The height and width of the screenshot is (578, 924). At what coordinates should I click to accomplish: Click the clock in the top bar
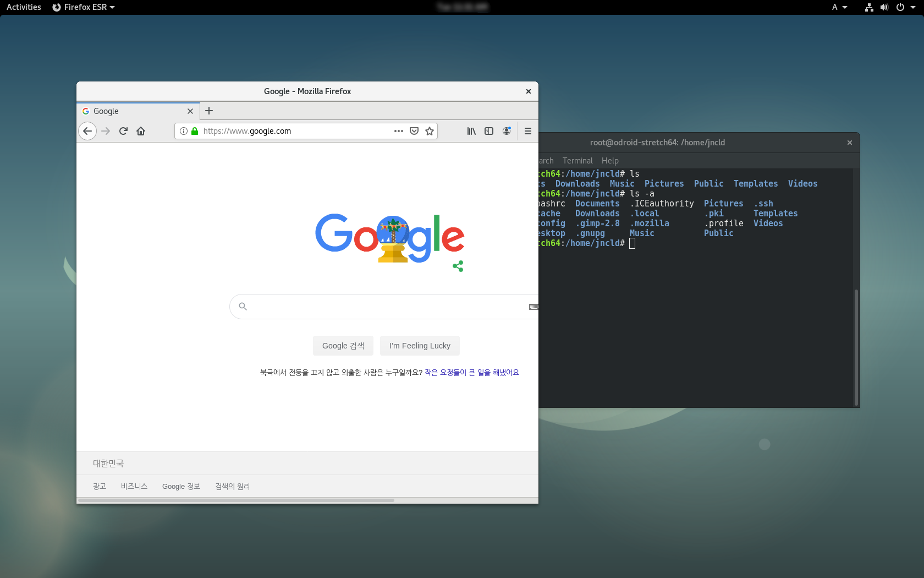[x=463, y=7]
